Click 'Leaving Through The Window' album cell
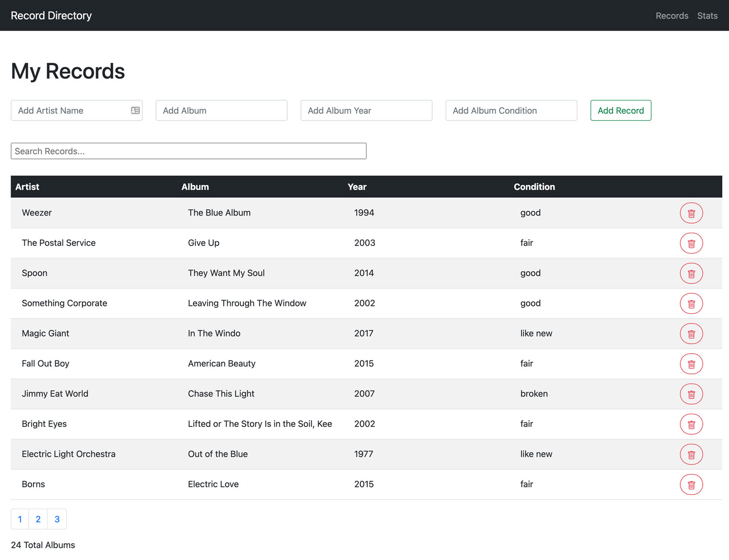The height and width of the screenshot is (560, 729). click(x=247, y=303)
